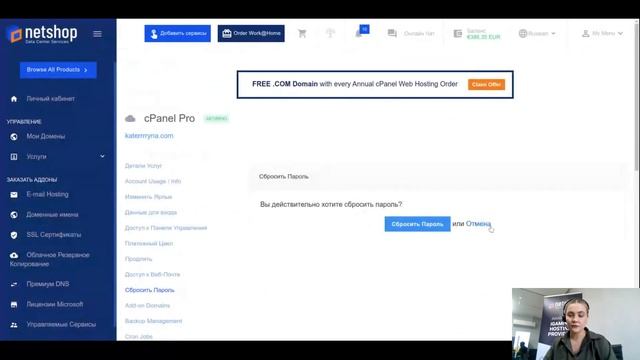Click the Онлайн Чат label
The image size is (640, 360).
tap(419, 33)
